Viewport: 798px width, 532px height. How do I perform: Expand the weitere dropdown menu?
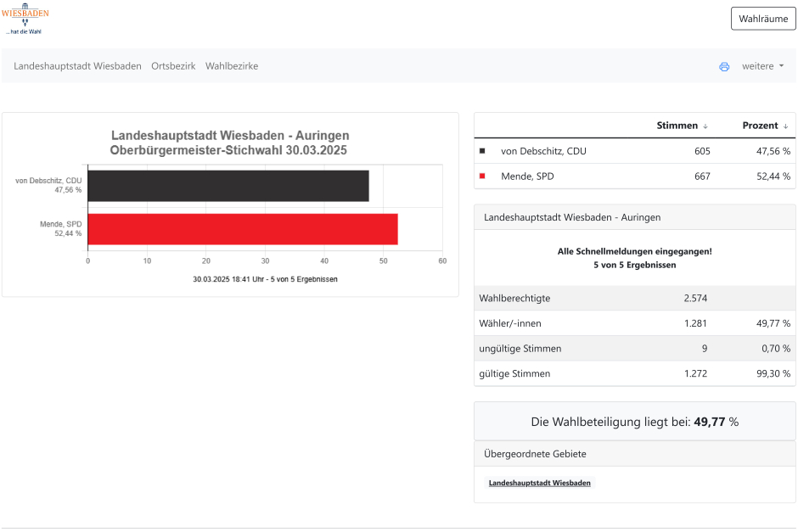pyautogui.click(x=762, y=66)
